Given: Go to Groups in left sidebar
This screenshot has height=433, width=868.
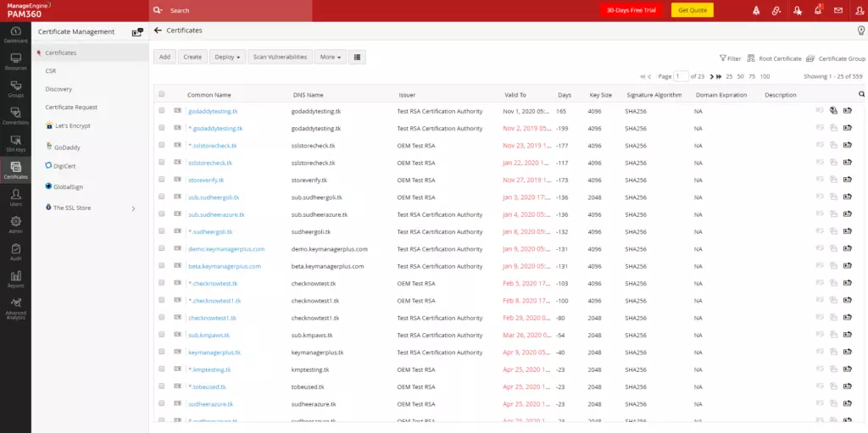Looking at the screenshot, I should 15,89.
